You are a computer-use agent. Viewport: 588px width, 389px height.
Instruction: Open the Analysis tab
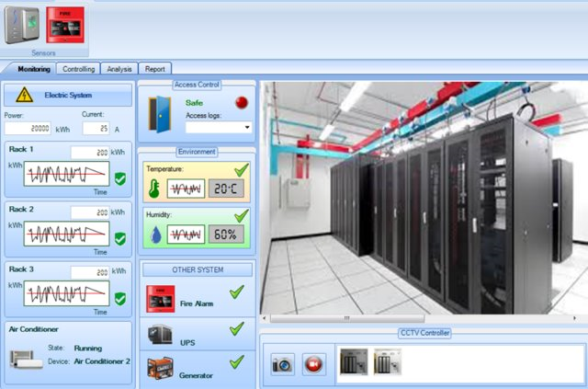(x=119, y=68)
